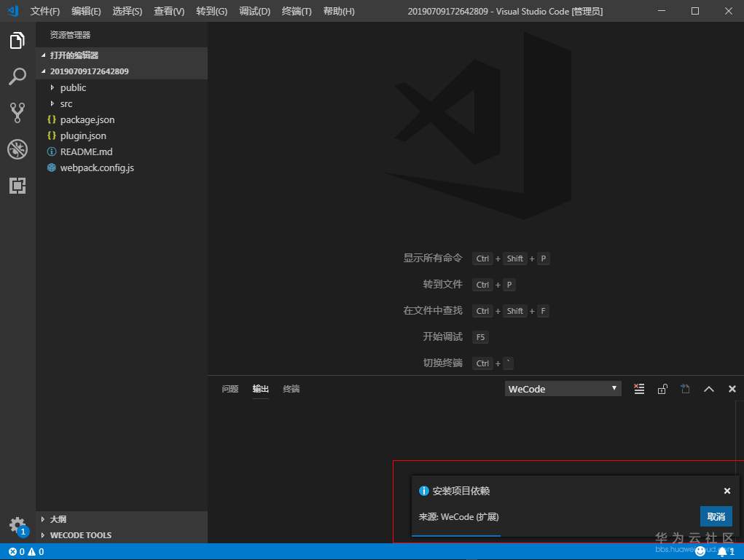
Task: Click the feedback smiley in status bar
Action: tap(700, 551)
